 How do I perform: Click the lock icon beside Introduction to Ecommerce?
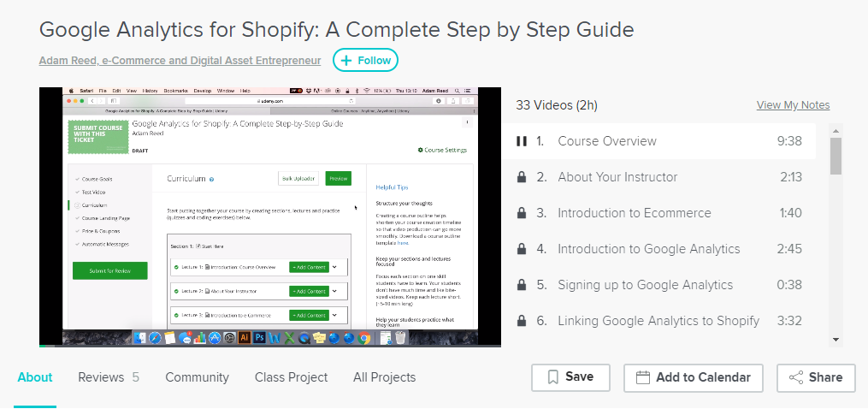(521, 213)
